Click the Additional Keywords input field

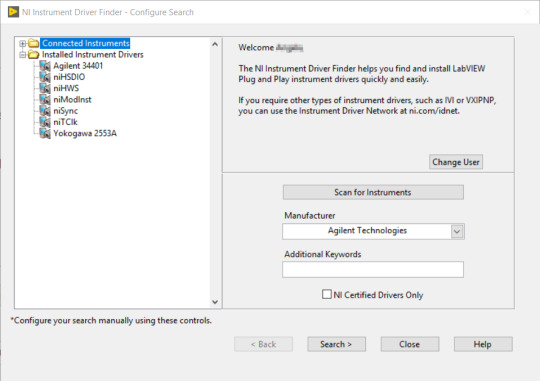[x=373, y=269]
